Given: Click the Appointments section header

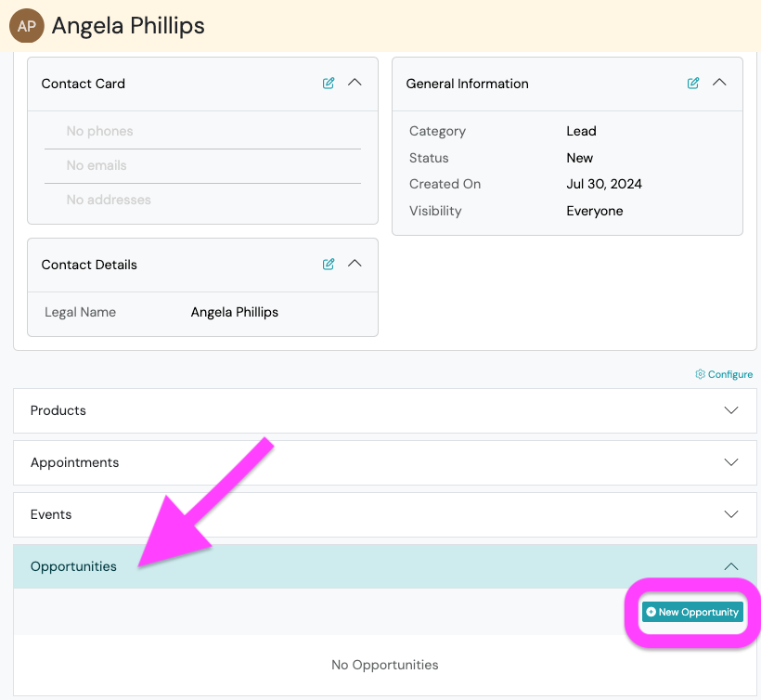Looking at the screenshot, I should (385, 462).
